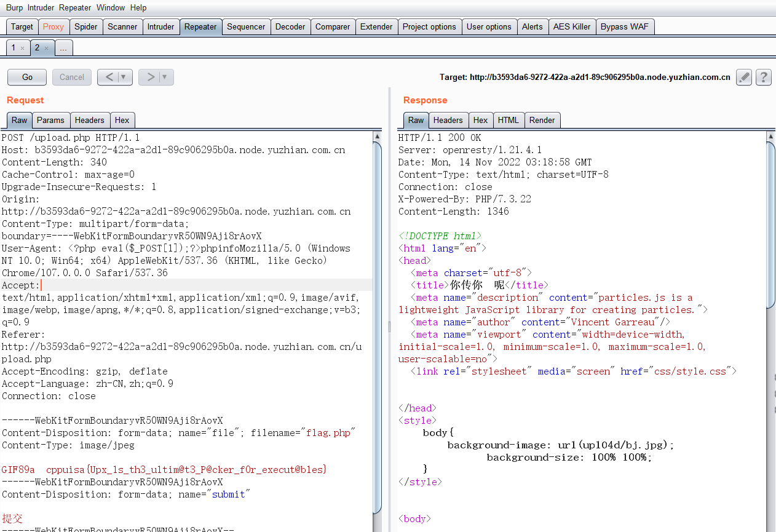Image resolution: width=776 pixels, height=532 pixels.
Task: Select the Response Raw tab
Action: [416, 120]
